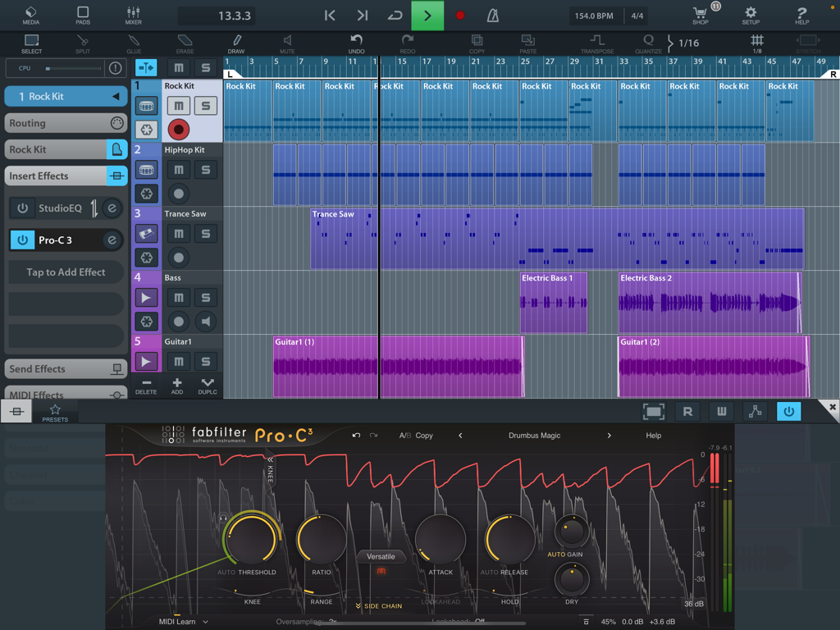Viewport: 840px width, 630px height.
Task: Click the Copy tool
Action: click(477, 44)
